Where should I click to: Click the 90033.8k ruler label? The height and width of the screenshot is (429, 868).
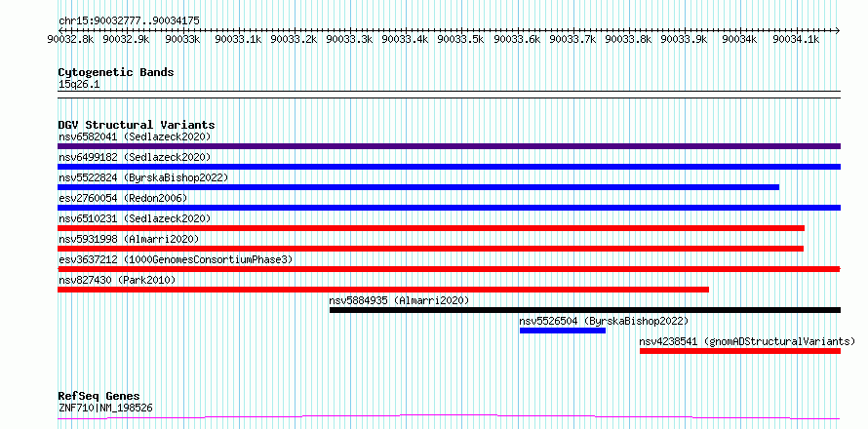point(629,39)
